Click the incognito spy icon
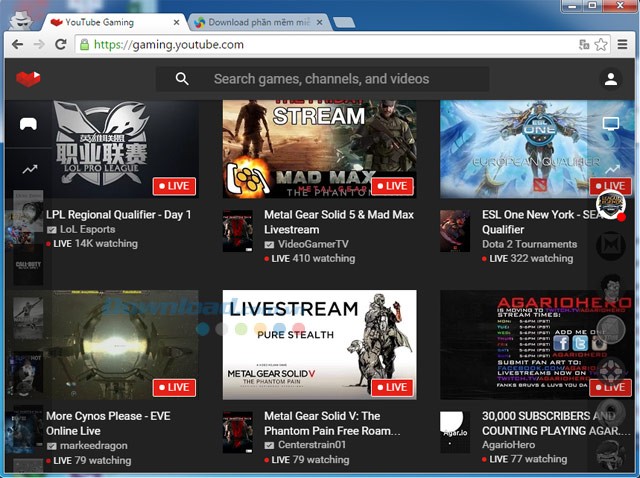Screen dimensions: 640x478 tap(20, 20)
